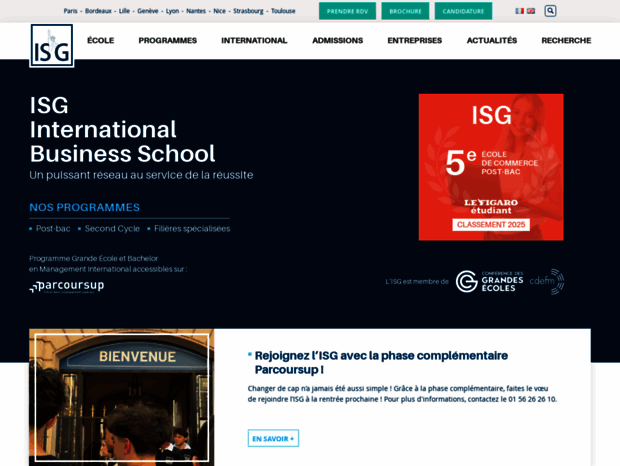
Task: Click the EN SAVOIR + button
Action: [273, 438]
